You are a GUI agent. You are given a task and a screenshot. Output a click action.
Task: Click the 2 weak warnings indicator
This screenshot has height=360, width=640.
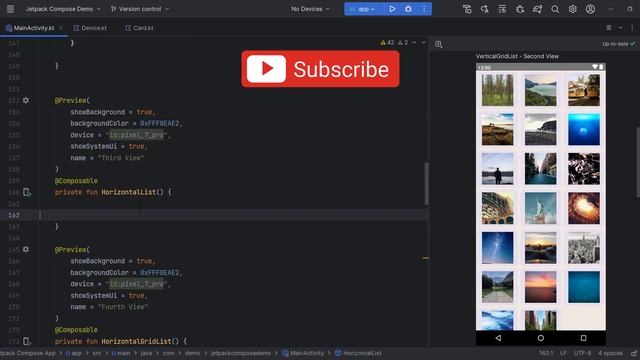pyautogui.click(x=402, y=42)
